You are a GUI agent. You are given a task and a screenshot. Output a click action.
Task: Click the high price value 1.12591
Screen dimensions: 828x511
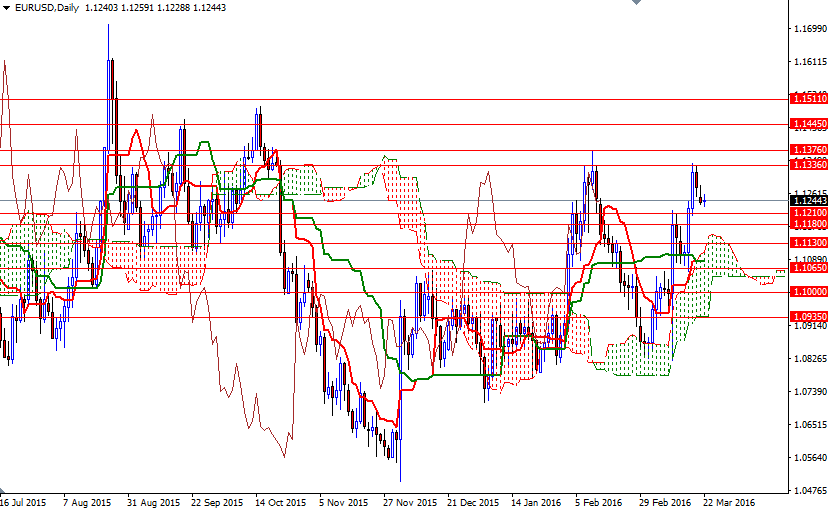point(138,8)
